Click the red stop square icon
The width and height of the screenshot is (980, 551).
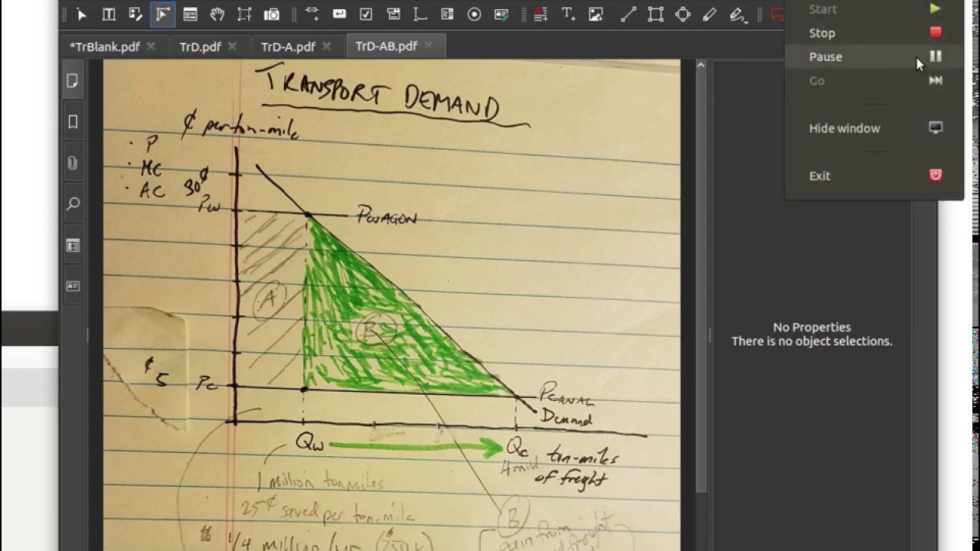[x=936, y=32]
